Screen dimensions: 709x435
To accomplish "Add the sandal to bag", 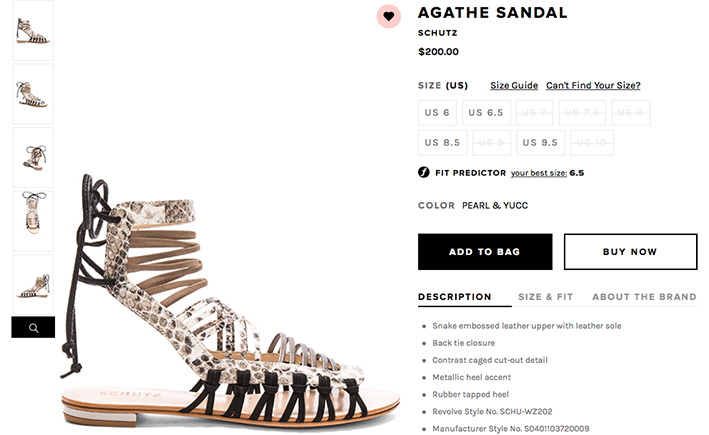I will tap(485, 252).
